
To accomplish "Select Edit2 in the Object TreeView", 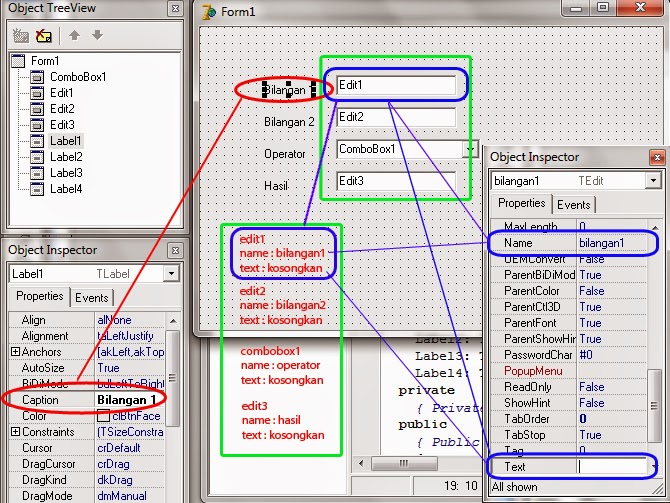I will coord(62,109).
